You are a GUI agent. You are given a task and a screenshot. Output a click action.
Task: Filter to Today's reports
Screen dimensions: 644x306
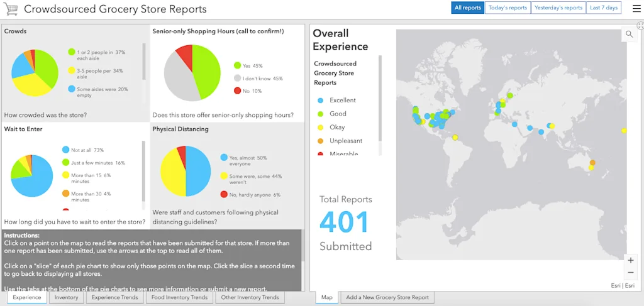point(508,8)
